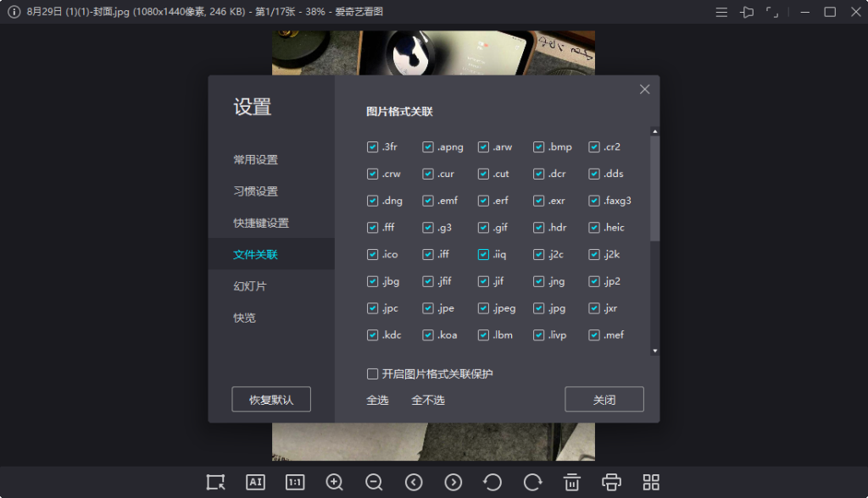This screenshot has height=498, width=868.
Task: Rotate the image counterclockwise
Action: coord(492,481)
